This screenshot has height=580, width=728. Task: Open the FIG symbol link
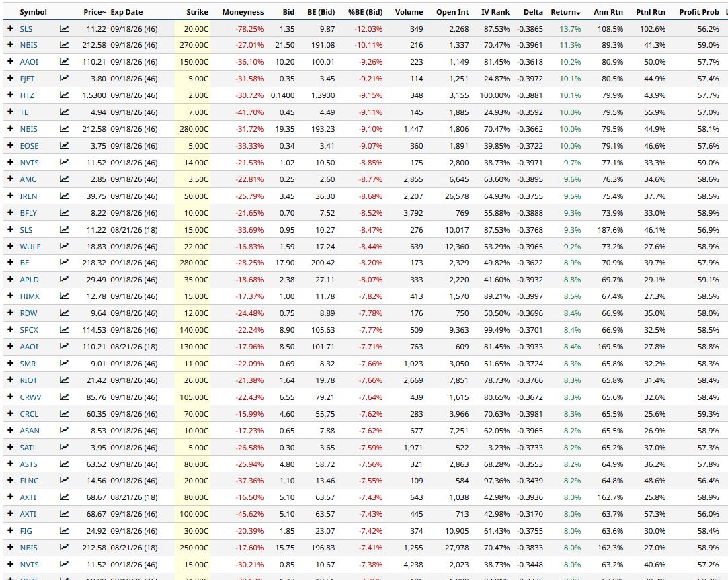click(x=26, y=531)
